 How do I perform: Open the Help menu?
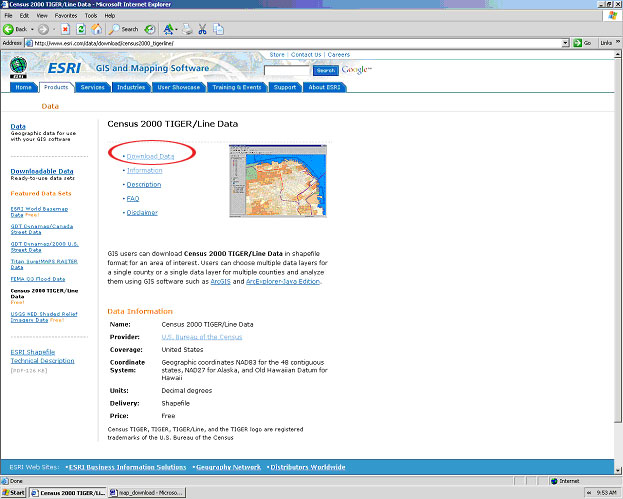click(110, 15)
